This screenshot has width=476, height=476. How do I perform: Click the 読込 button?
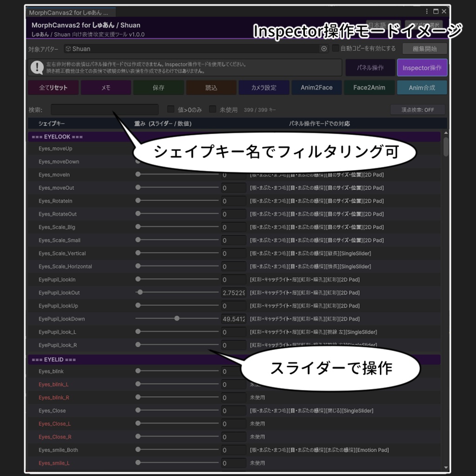211,88
